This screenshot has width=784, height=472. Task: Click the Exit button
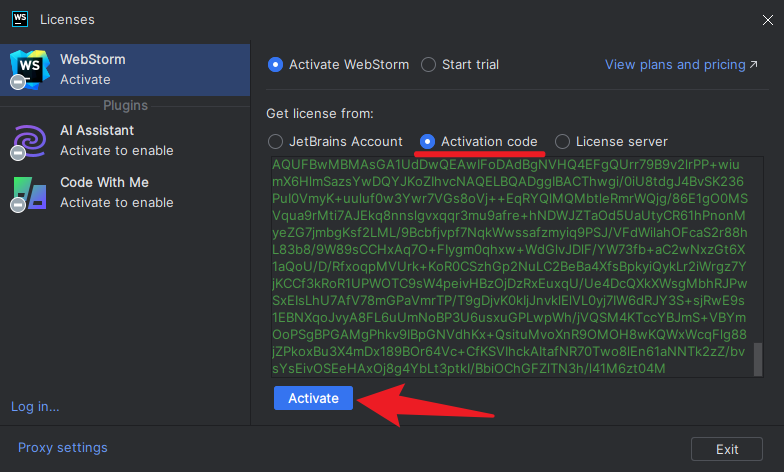coord(727,449)
